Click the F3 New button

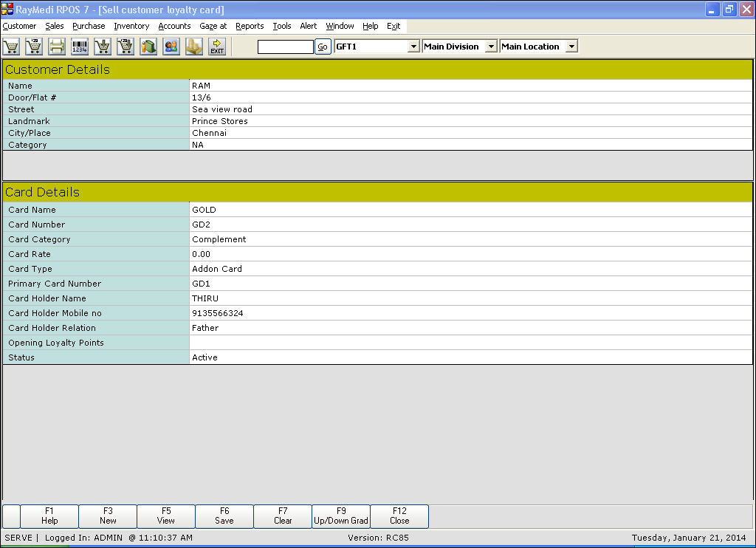point(108,516)
